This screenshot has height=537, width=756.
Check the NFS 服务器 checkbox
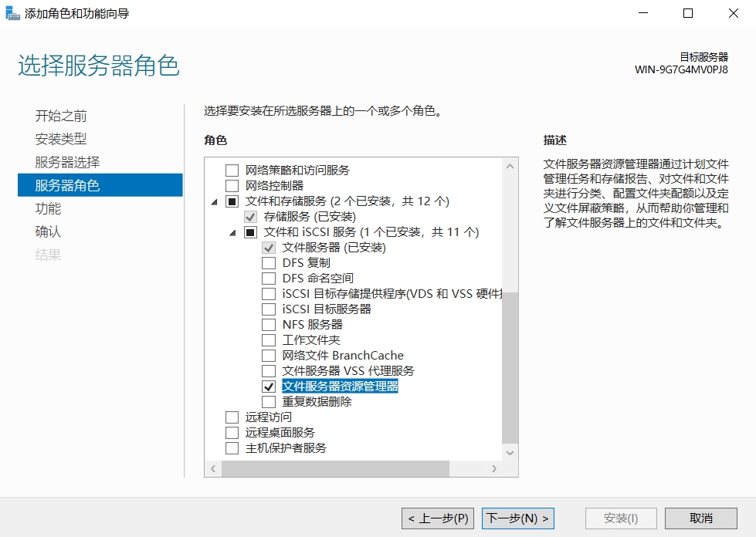(x=269, y=325)
